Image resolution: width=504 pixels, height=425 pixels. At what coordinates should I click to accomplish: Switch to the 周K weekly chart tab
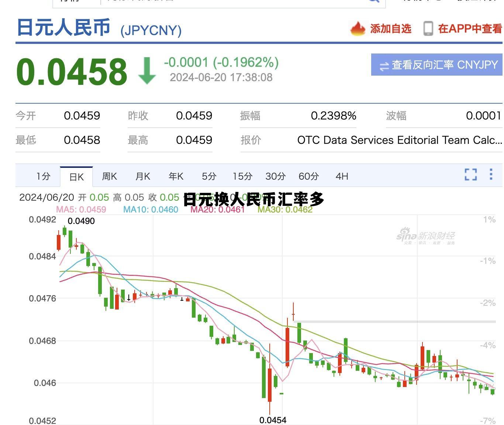(109, 176)
